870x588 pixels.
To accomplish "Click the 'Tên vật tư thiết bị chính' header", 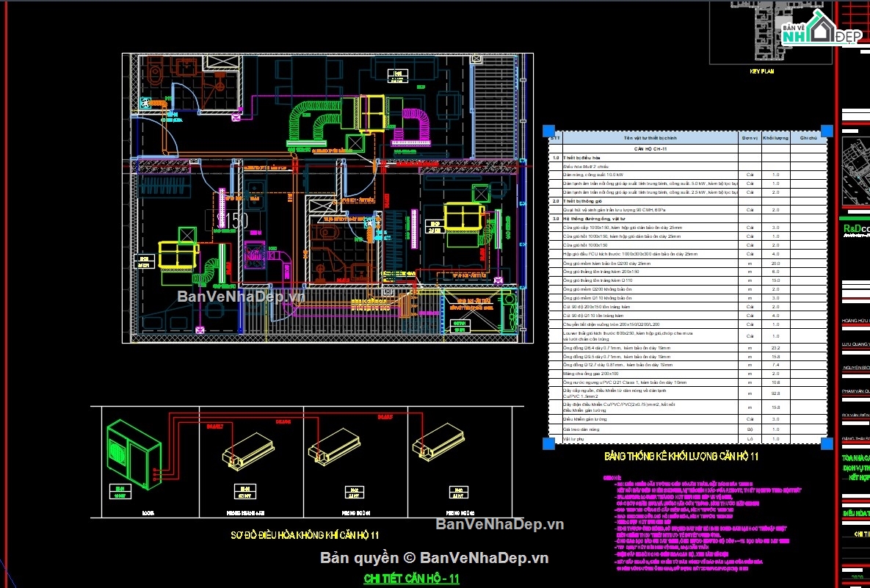I will point(650,137).
